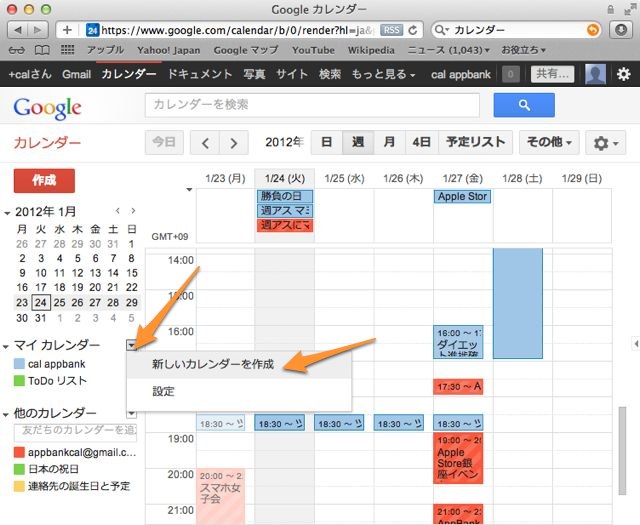Click the notifications count box showing 0
Image resolution: width=640 pixels, height=525 pixels.
(510, 74)
